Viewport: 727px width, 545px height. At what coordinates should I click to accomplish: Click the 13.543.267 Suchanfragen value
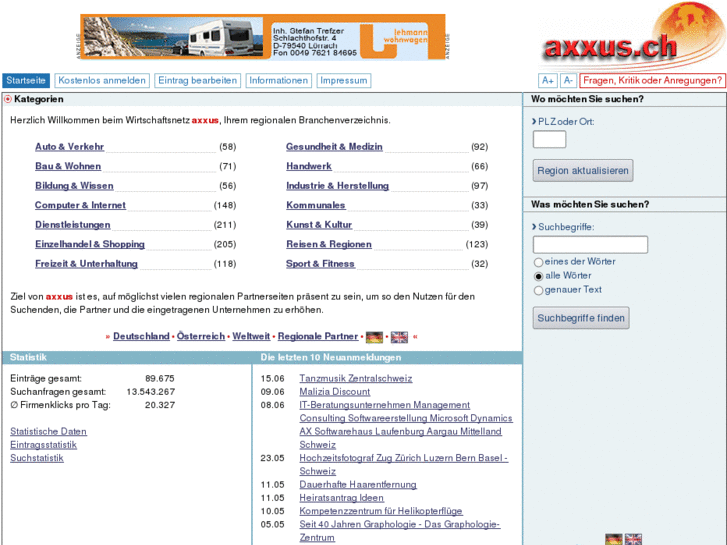pyautogui.click(x=151, y=392)
